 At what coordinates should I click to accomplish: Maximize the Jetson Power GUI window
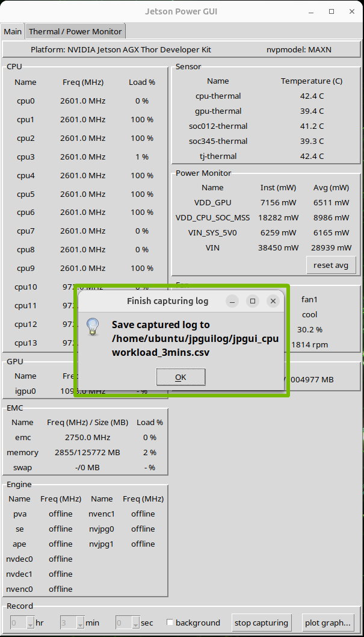point(332,11)
